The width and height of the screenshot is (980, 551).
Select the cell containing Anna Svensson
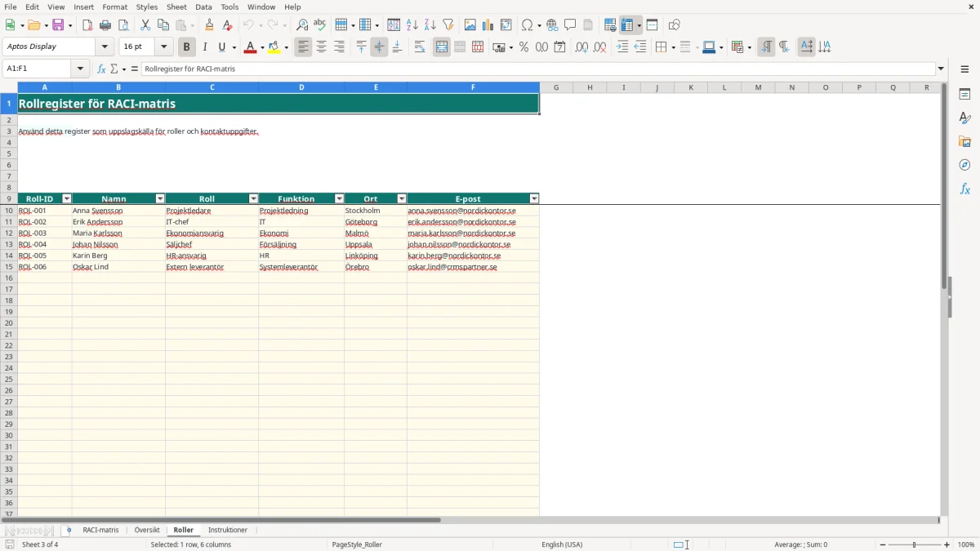118,211
